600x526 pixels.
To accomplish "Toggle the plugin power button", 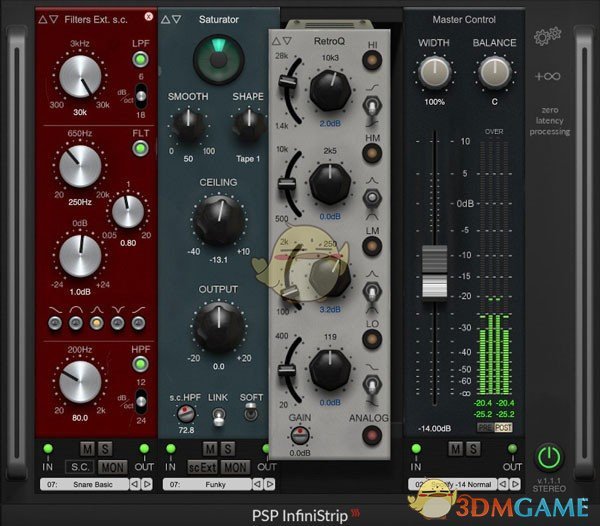I will coord(549,457).
